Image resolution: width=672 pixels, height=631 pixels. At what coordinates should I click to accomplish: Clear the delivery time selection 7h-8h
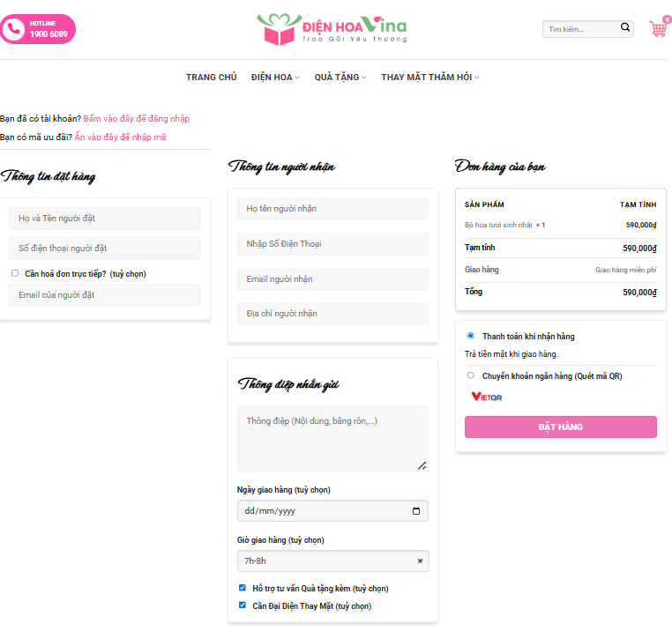click(420, 561)
